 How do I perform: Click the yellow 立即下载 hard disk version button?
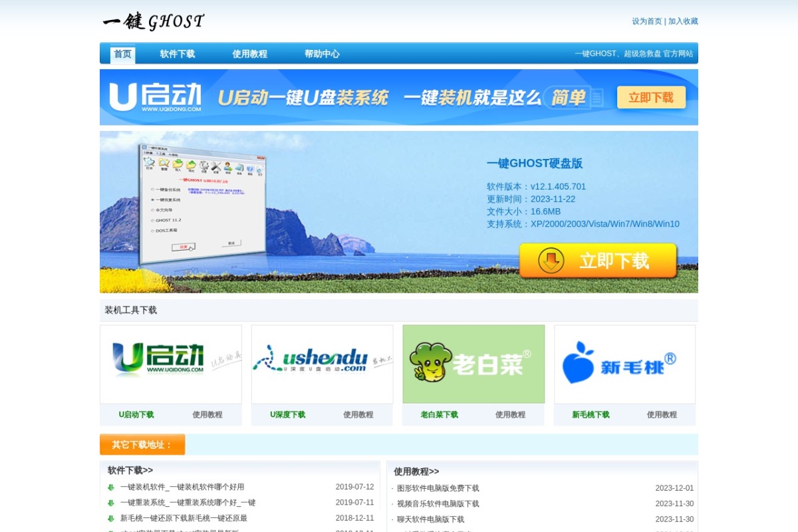pos(598,261)
